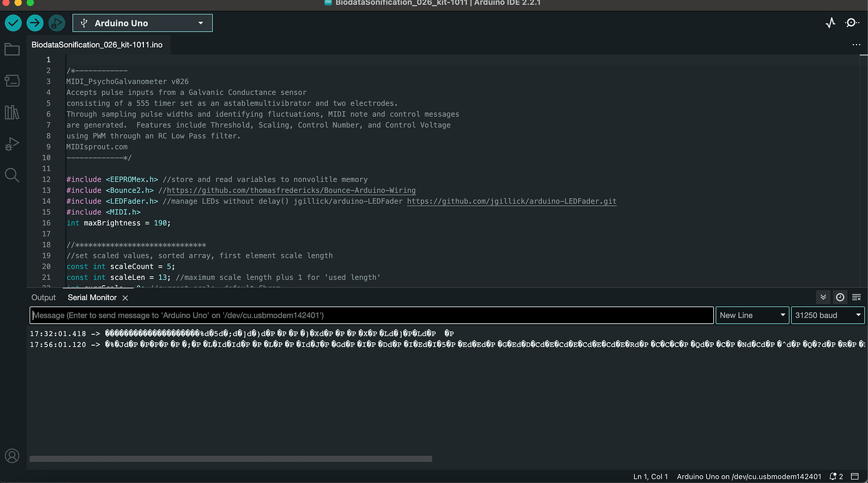The width and height of the screenshot is (868, 483).
Task: Toggle timestamps in the Serial Monitor
Action: [x=840, y=297]
